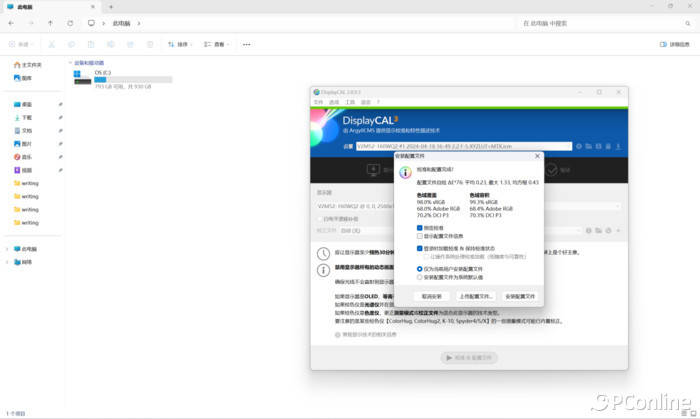The image size is (700, 419).
Task: Select 安装配置文件为系统默认值 radio option
Action: click(419, 277)
